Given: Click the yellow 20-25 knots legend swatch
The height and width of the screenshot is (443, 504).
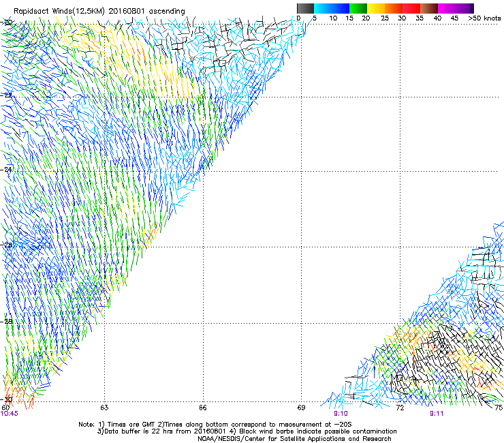Looking at the screenshot, I should 376,8.
